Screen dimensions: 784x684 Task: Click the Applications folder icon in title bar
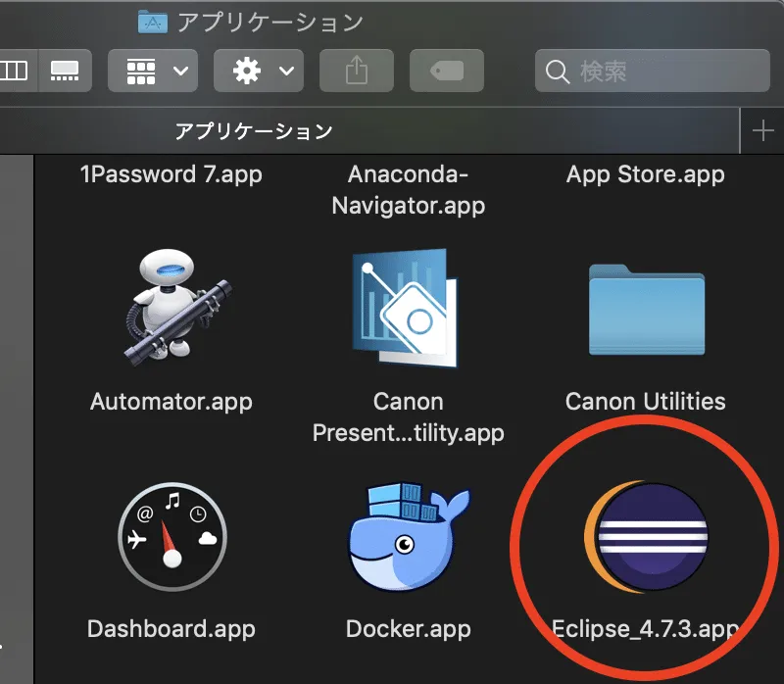pos(153,22)
